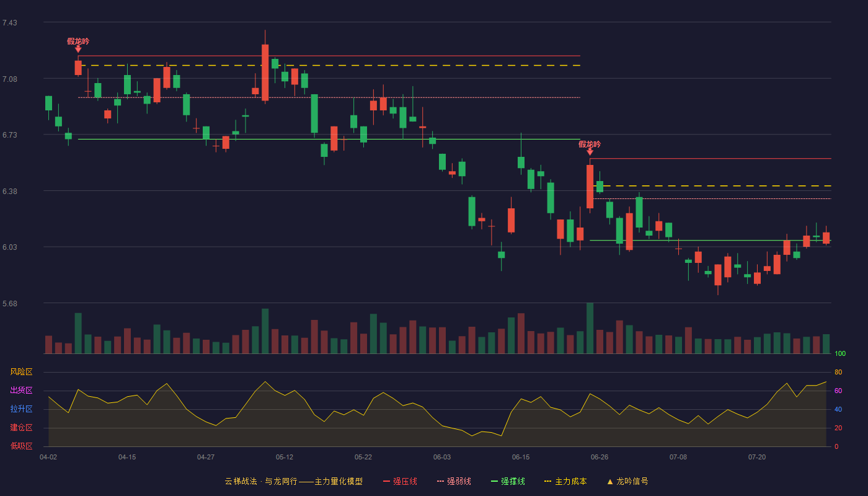Select the 建仓区 zone label
This screenshot has width=868, height=496.
click(x=21, y=428)
